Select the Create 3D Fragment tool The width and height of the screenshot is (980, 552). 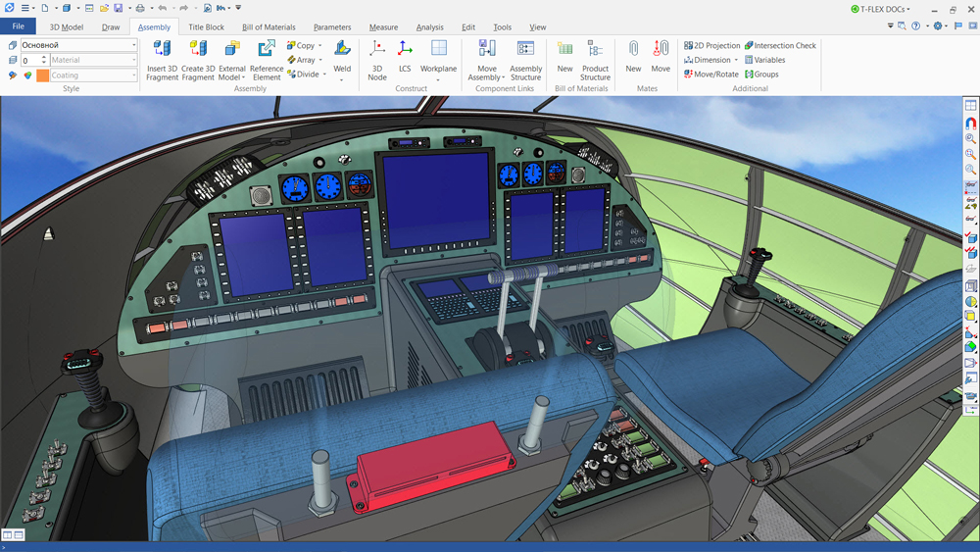(198, 49)
